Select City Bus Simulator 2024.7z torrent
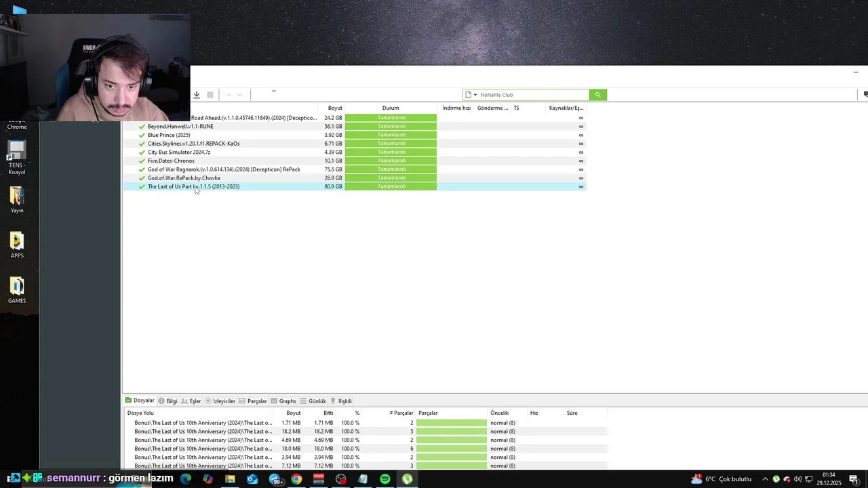The image size is (868, 488). coord(179,152)
